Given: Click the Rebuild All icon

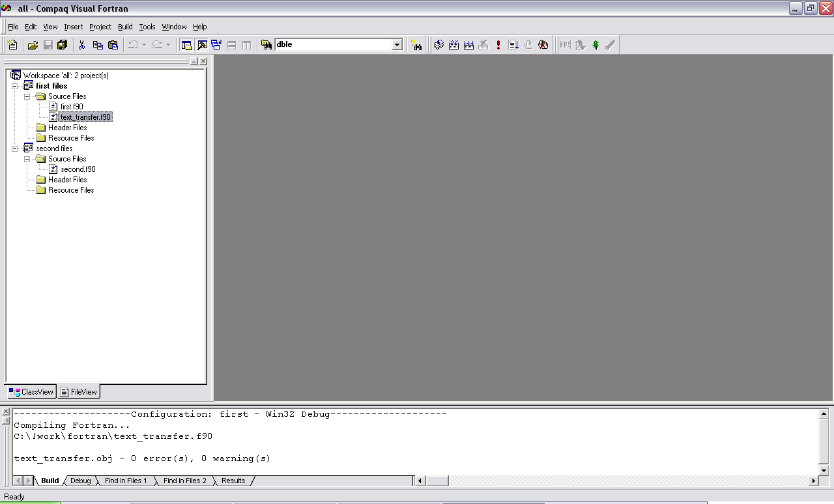Looking at the screenshot, I should pos(468,45).
